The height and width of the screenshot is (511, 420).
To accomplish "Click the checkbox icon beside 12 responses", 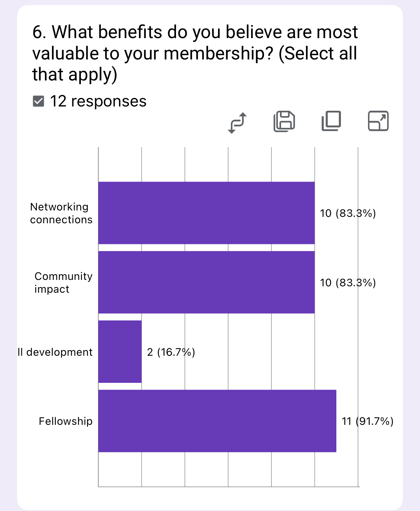I will [x=38, y=101].
